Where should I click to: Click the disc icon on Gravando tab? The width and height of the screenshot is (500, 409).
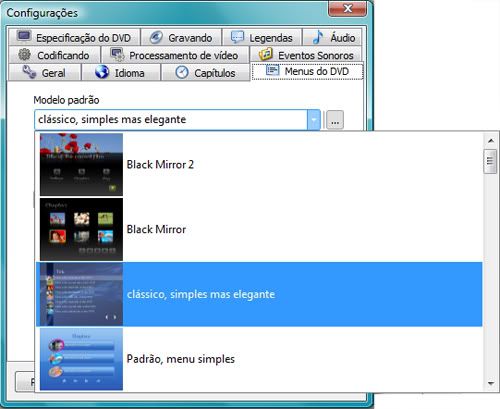pos(156,37)
